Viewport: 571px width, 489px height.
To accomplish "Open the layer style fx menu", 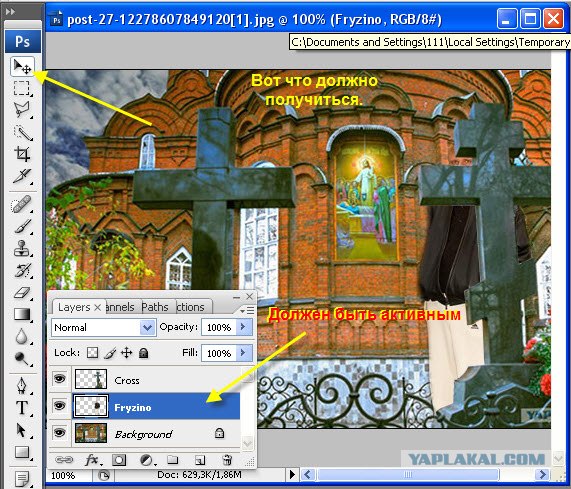I will coord(92,460).
